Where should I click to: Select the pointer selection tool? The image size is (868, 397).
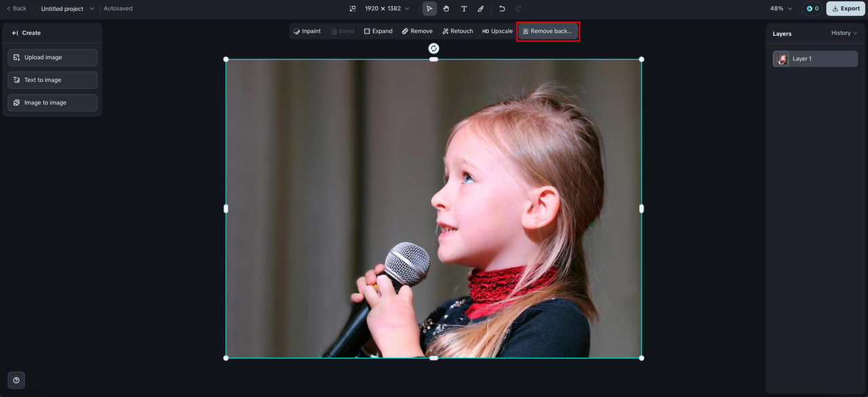pos(429,9)
